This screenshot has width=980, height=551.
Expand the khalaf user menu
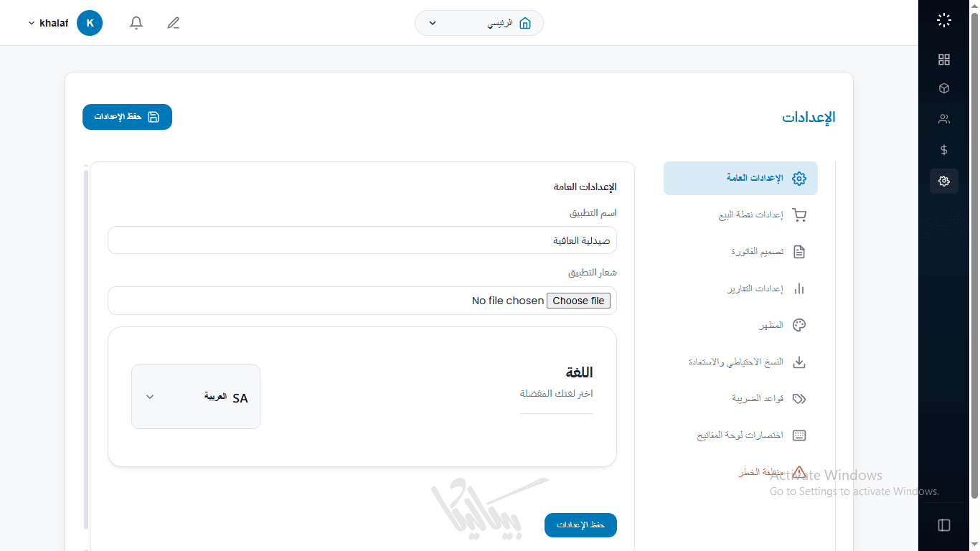click(x=48, y=23)
